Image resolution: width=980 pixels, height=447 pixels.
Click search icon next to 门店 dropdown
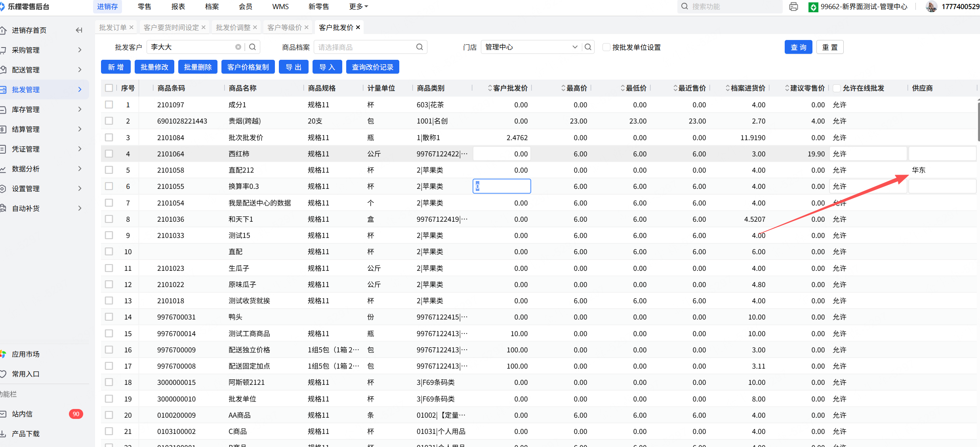588,47
